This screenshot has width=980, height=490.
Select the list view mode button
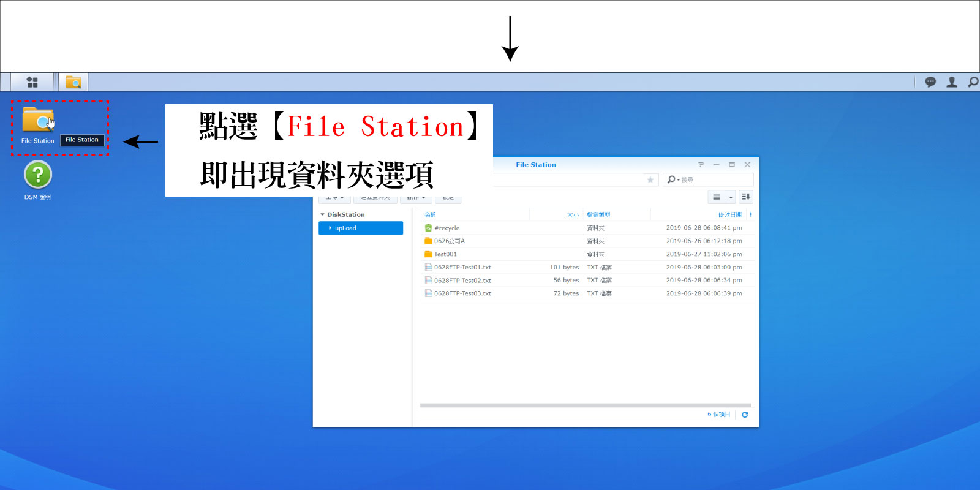717,197
